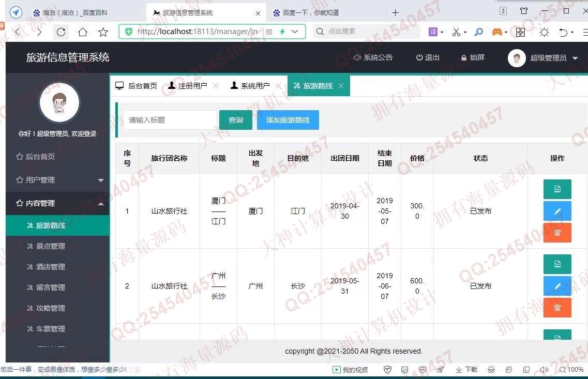Click the sidebar avatar image

pyautogui.click(x=59, y=102)
